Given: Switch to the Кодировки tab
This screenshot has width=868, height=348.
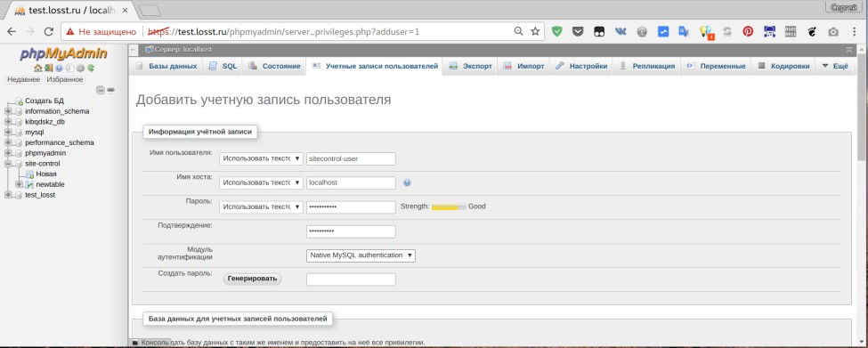Looking at the screenshot, I should [x=783, y=66].
